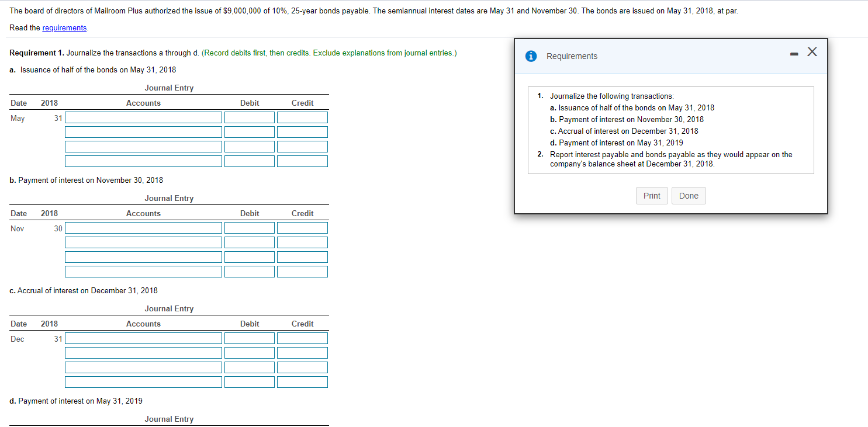868x427 pixels.
Task: Select the second Debit field of the Dec 31 entry
Action: [250, 353]
